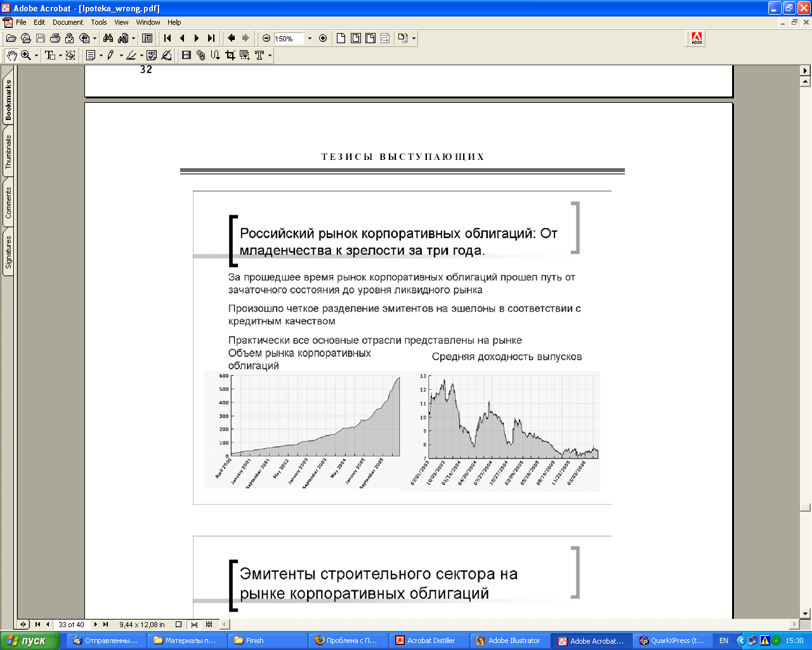Go to first page using toolbar arrow
Viewport: 812px width, 650px height.
[x=167, y=38]
